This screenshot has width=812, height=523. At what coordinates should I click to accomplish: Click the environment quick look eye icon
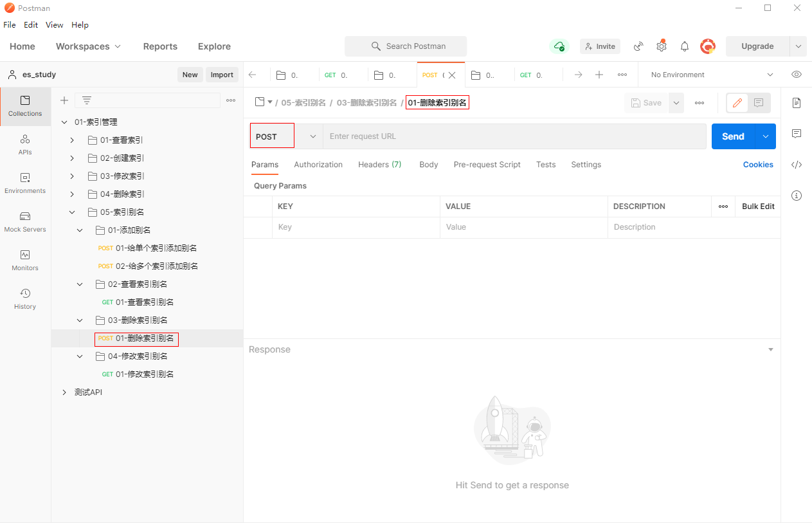click(797, 75)
